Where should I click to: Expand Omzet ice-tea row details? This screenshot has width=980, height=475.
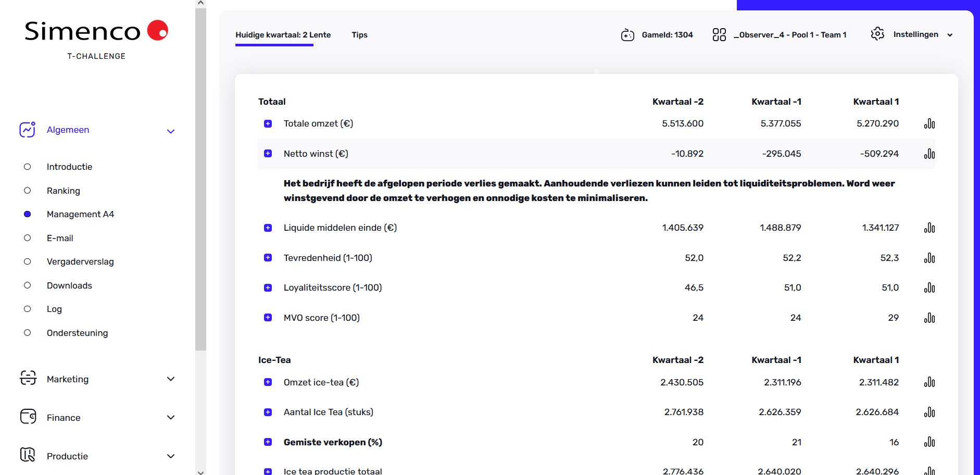(268, 382)
